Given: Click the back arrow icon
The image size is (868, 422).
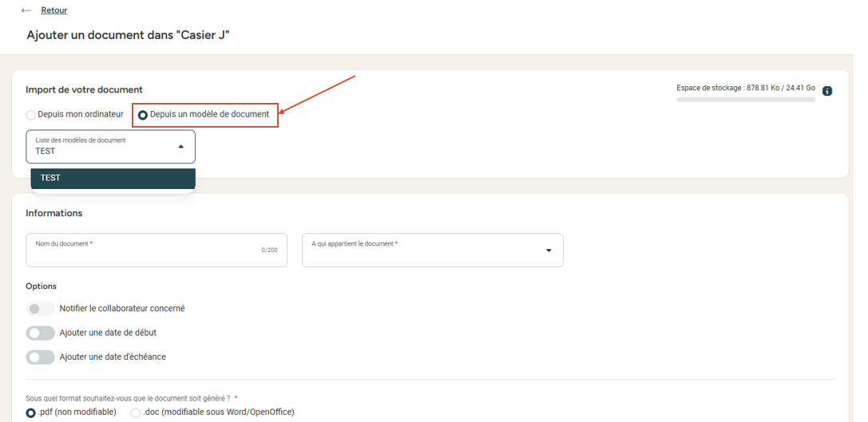Looking at the screenshot, I should pyautogui.click(x=26, y=10).
